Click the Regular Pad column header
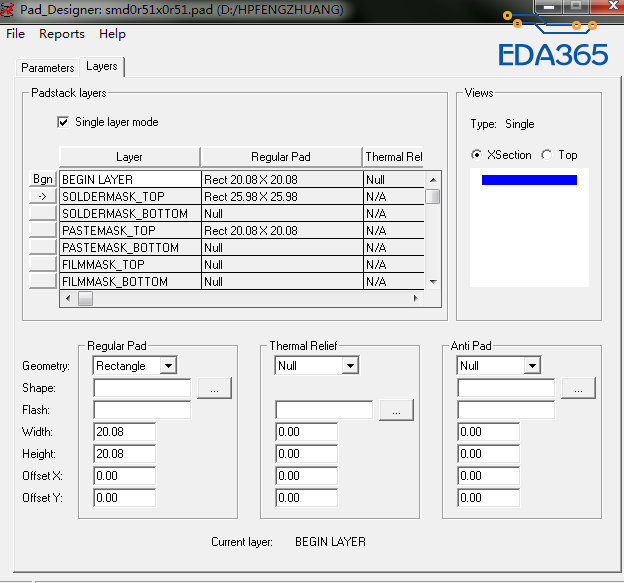Viewport: 624px width, 583px height. [x=281, y=157]
